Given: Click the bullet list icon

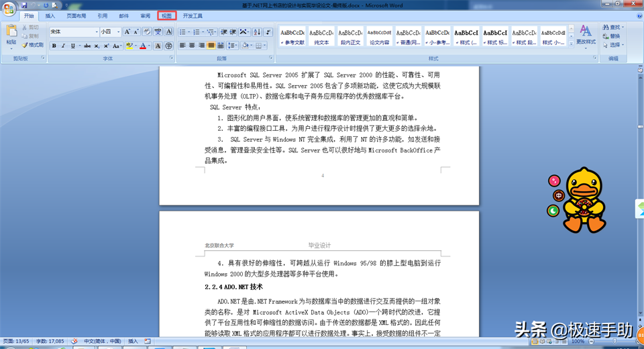Looking at the screenshot, I should coord(183,32).
